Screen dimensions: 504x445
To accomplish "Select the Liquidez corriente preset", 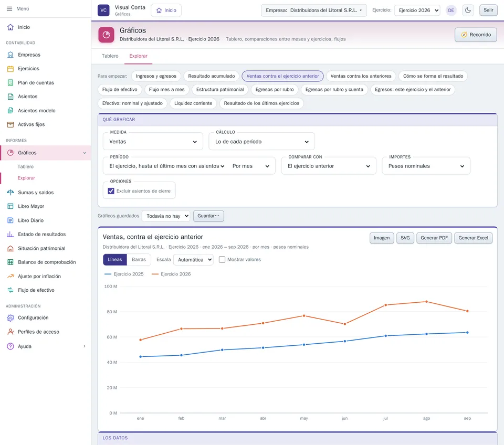I will coord(193,103).
